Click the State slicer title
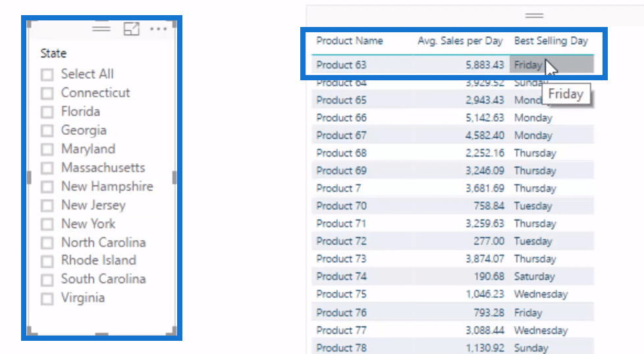 tap(53, 53)
